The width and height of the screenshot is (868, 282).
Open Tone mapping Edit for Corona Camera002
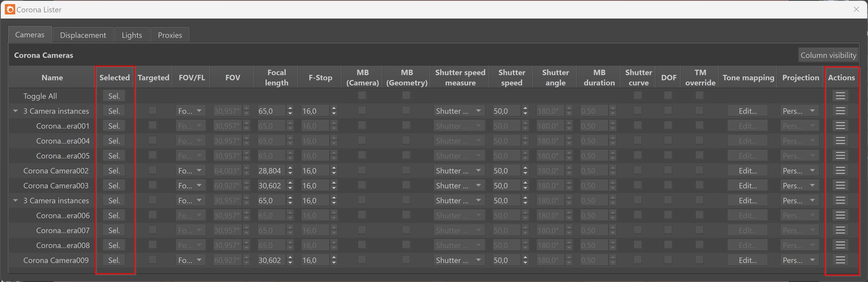(747, 171)
